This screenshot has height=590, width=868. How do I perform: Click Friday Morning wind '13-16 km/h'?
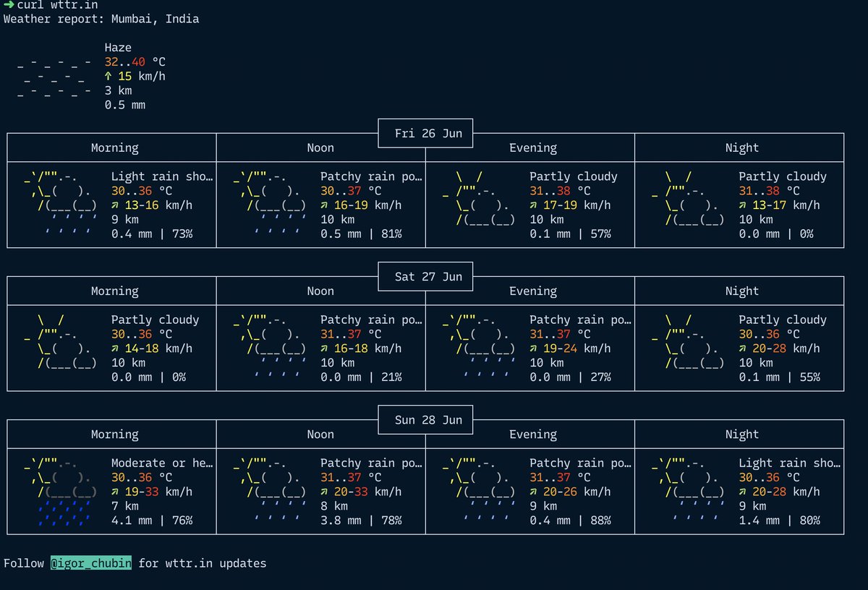(158, 205)
